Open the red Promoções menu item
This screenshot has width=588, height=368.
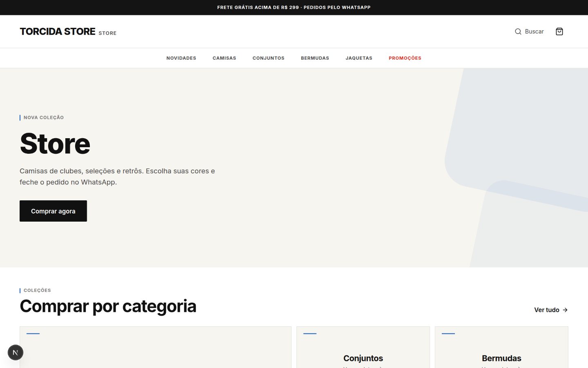coord(405,58)
